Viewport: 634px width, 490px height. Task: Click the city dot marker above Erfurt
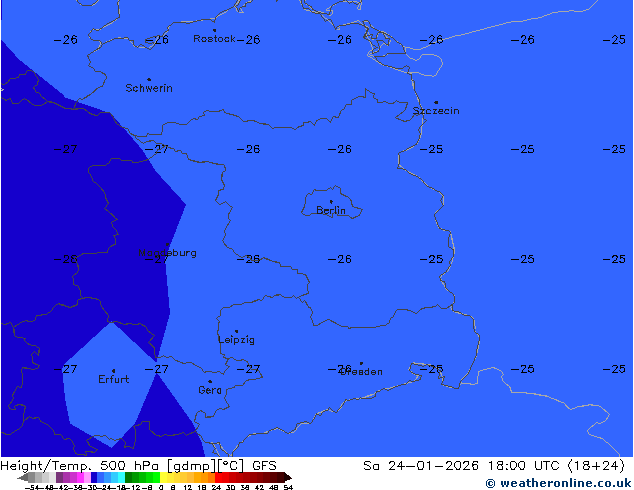(113, 371)
